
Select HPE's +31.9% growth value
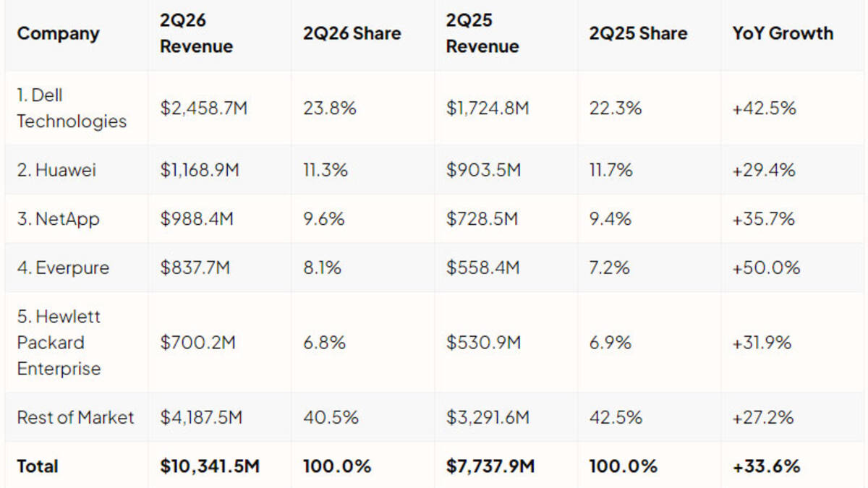coord(763,343)
